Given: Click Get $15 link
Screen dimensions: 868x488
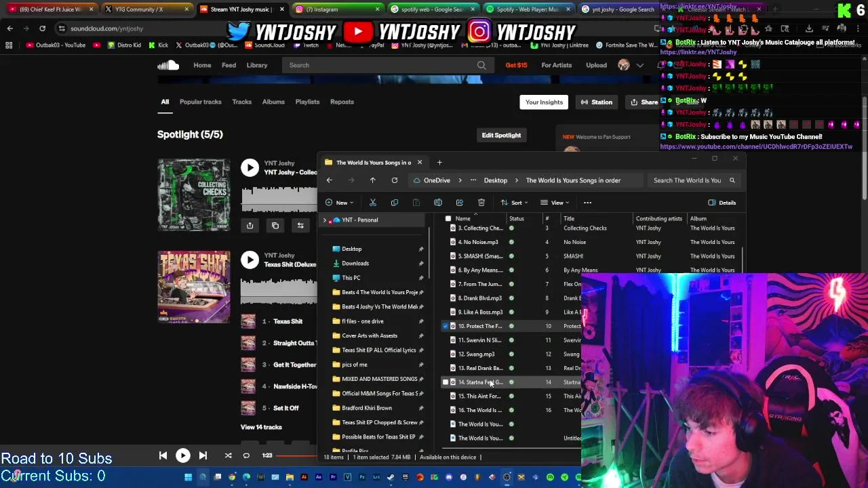Looking at the screenshot, I should point(516,65).
